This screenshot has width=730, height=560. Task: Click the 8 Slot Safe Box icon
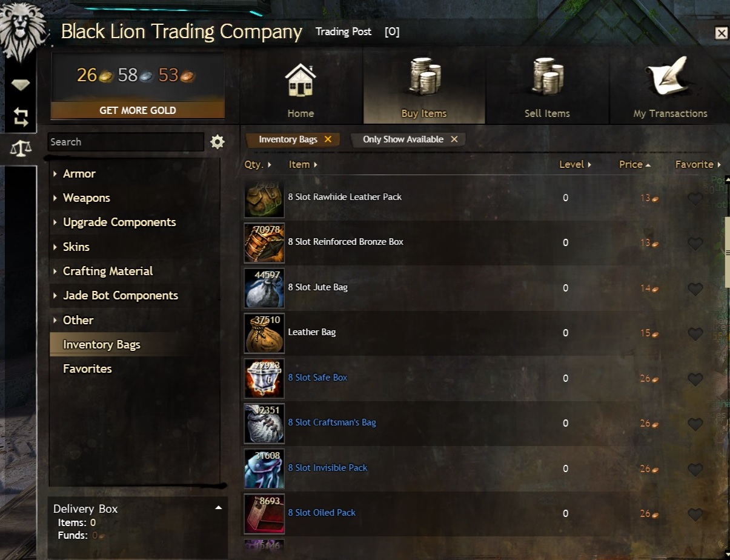[x=264, y=378]
